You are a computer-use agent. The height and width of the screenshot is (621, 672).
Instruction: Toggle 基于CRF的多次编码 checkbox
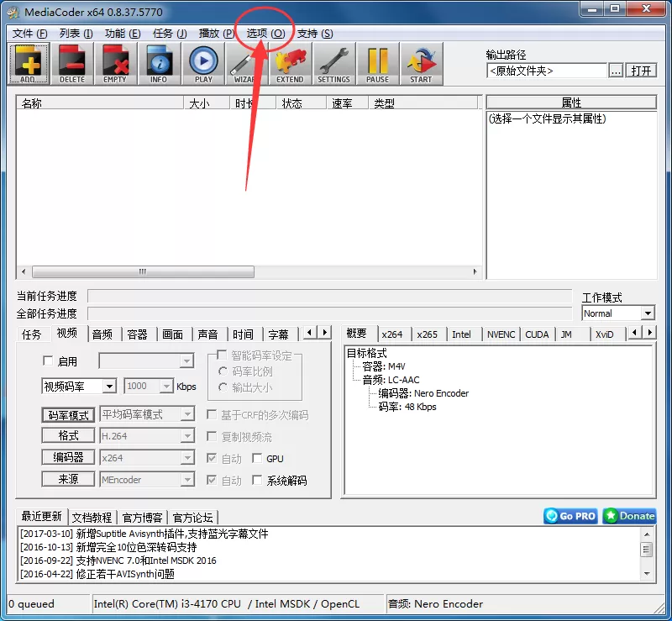point(212,414)
